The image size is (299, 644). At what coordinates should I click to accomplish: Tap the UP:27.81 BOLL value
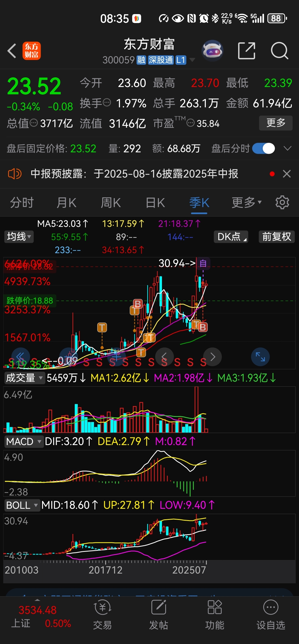pos(129,505)
